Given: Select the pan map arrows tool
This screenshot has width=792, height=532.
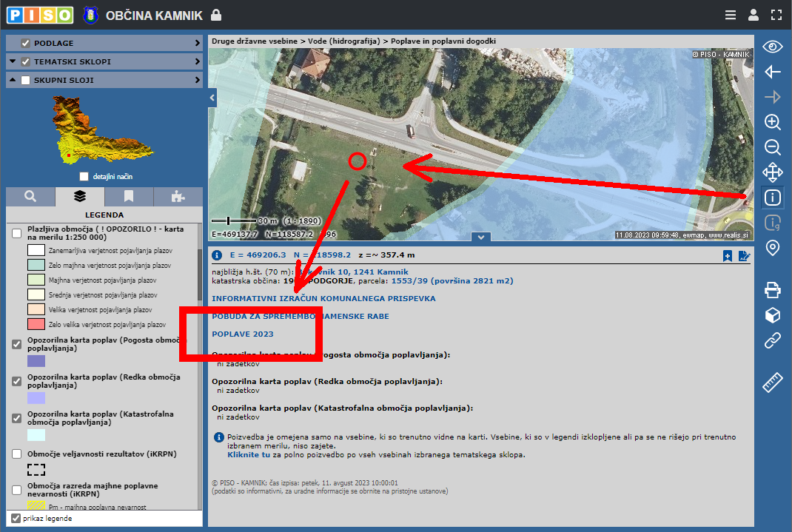Looking at the screenshot, I should [x=772, y=172].
